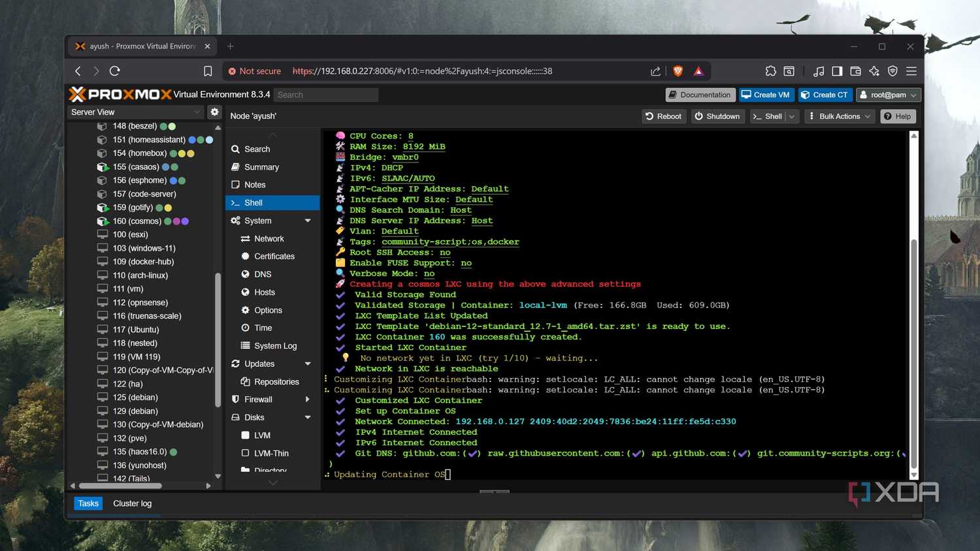Click the Leo AI sparkle icon

pyautogui.click(x=874, y=71)
